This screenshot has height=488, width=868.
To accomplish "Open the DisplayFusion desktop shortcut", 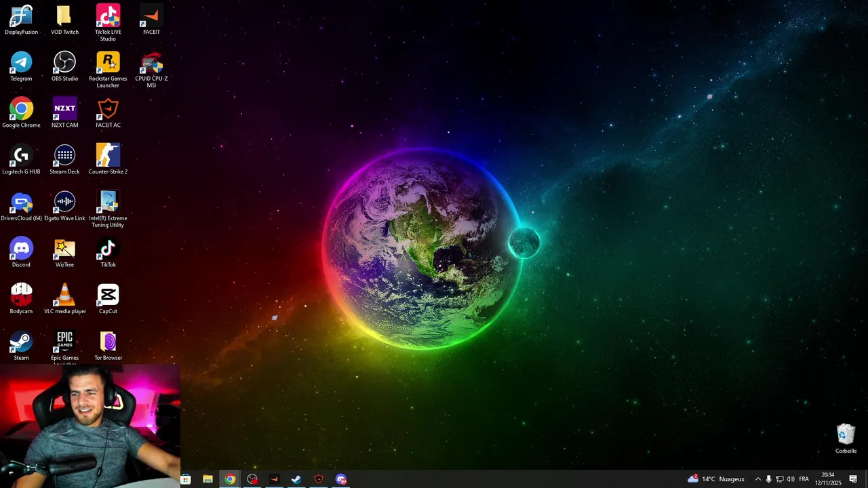I will (x=21, y=20).
